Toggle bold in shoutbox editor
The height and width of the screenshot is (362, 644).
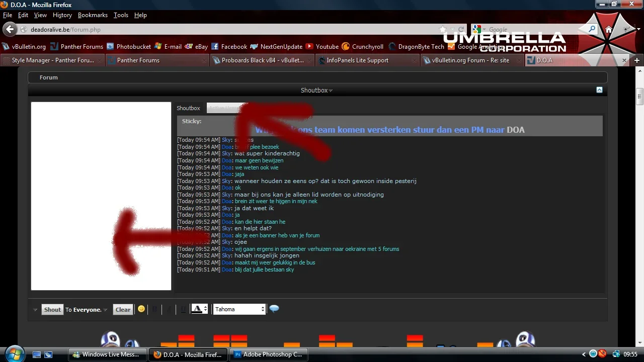point(155,309)
